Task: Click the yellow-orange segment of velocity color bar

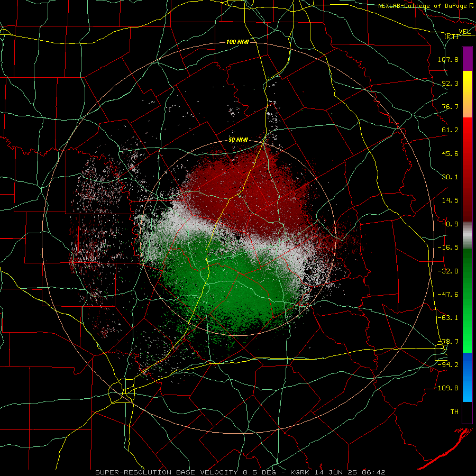Action: pyautogui.click(x=467, y=94)
